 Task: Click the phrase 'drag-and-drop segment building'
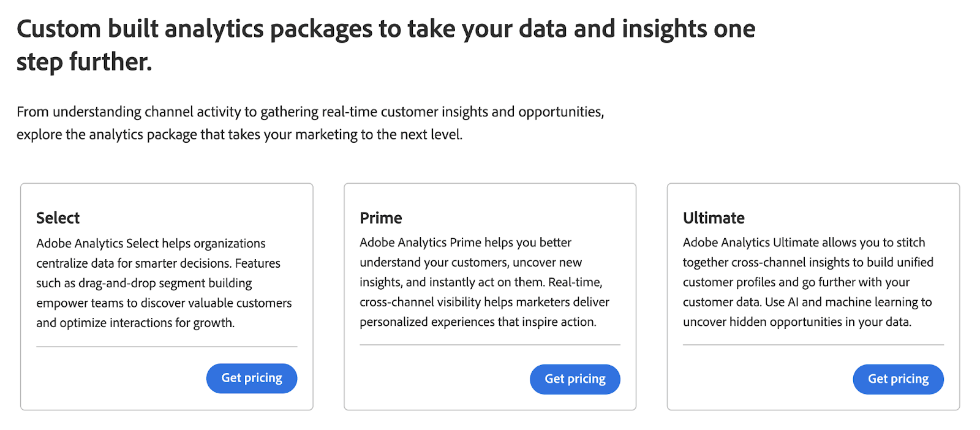pyautogui.click(x=165, y=282)
